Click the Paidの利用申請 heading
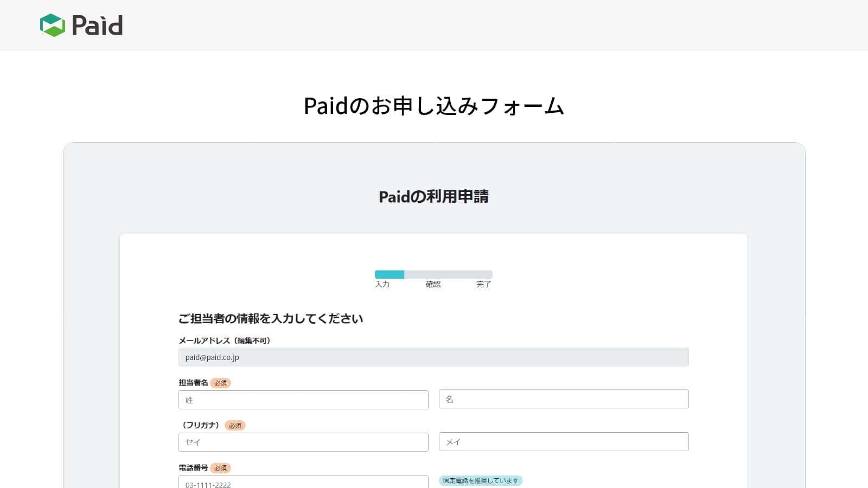 (433, 196)
